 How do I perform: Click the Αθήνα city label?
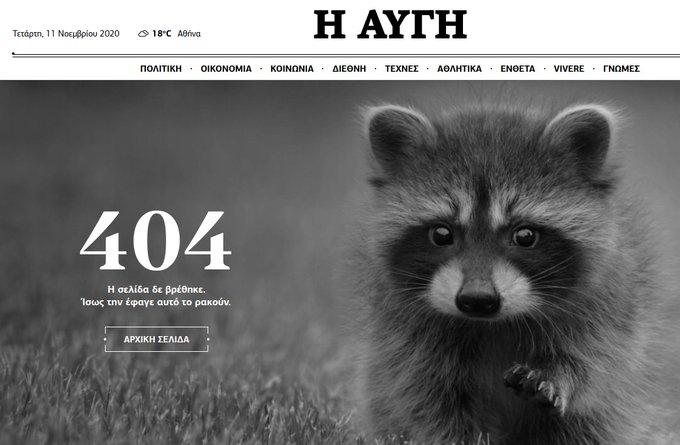tap(189, 34)
